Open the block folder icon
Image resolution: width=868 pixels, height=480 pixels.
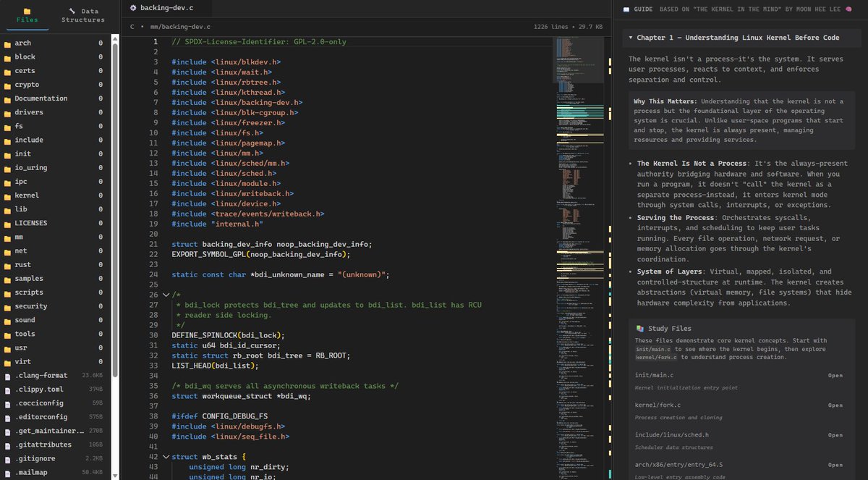point(7,57)
